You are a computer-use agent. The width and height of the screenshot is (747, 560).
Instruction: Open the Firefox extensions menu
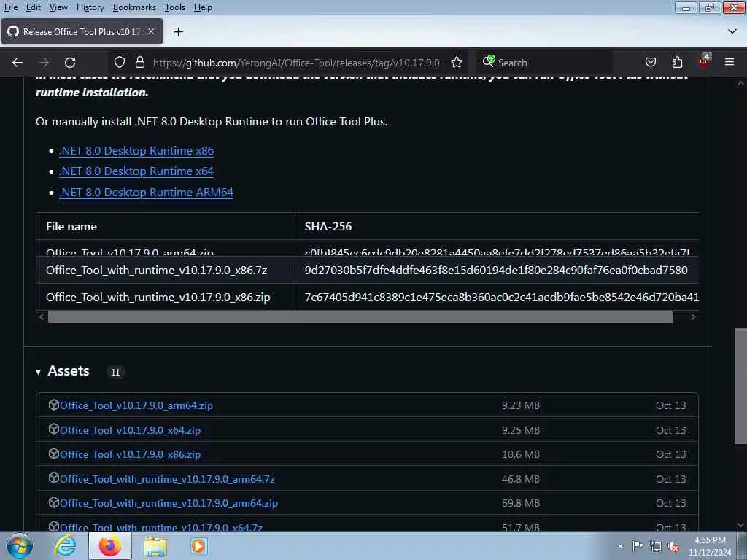(677, 63)
